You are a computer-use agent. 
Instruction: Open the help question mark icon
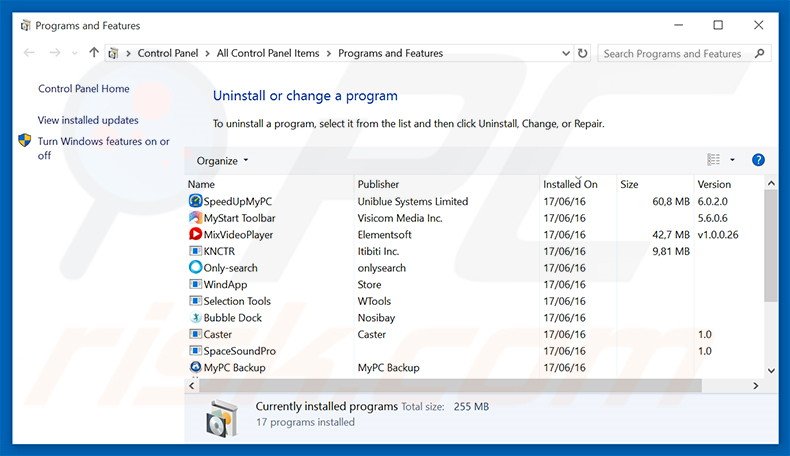tap(758, 160)
